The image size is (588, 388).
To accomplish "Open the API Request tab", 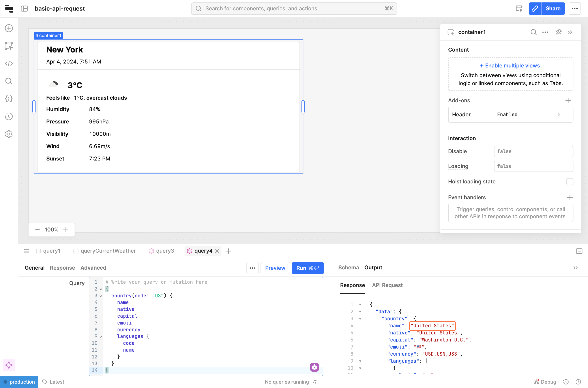I will point(387,285).
